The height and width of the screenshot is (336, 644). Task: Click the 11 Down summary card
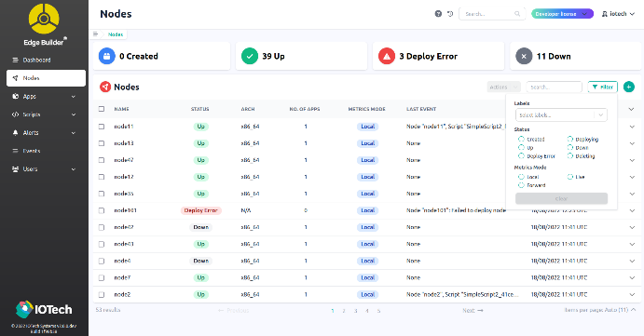tap(575, 56)
